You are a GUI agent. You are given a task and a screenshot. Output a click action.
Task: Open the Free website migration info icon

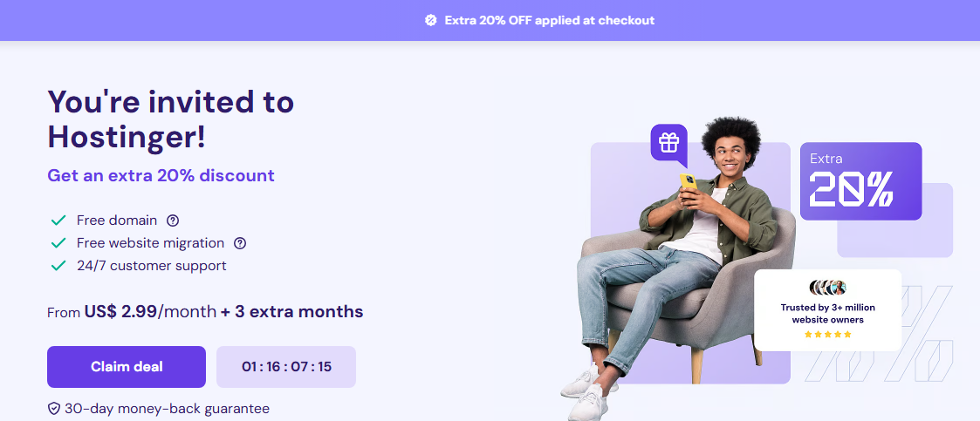(239, 243)
